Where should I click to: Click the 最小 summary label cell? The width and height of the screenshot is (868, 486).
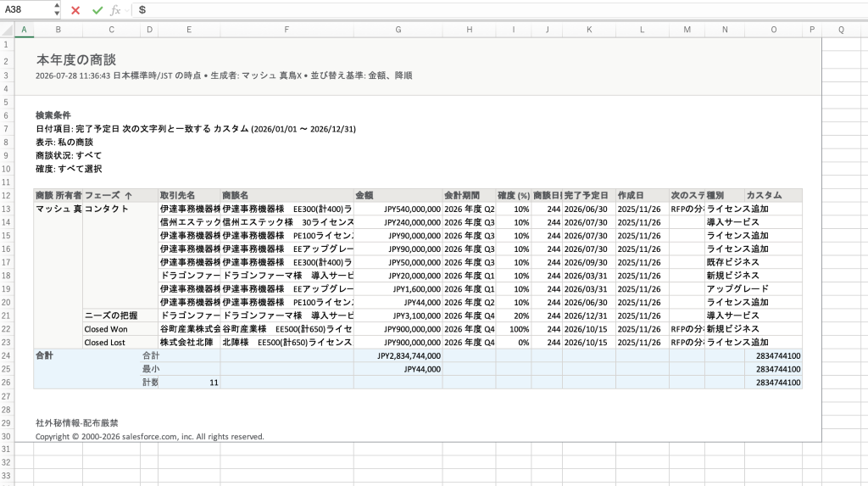(149, 369)
